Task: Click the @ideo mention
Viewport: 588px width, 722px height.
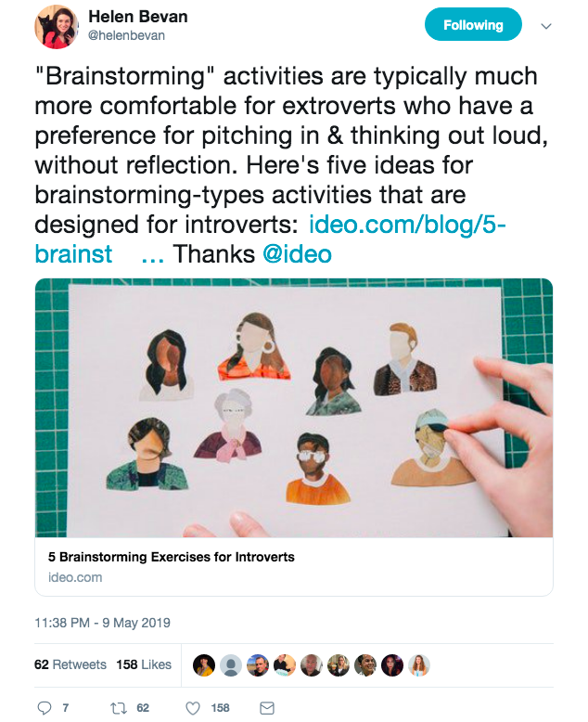Action: click(297, 253)
